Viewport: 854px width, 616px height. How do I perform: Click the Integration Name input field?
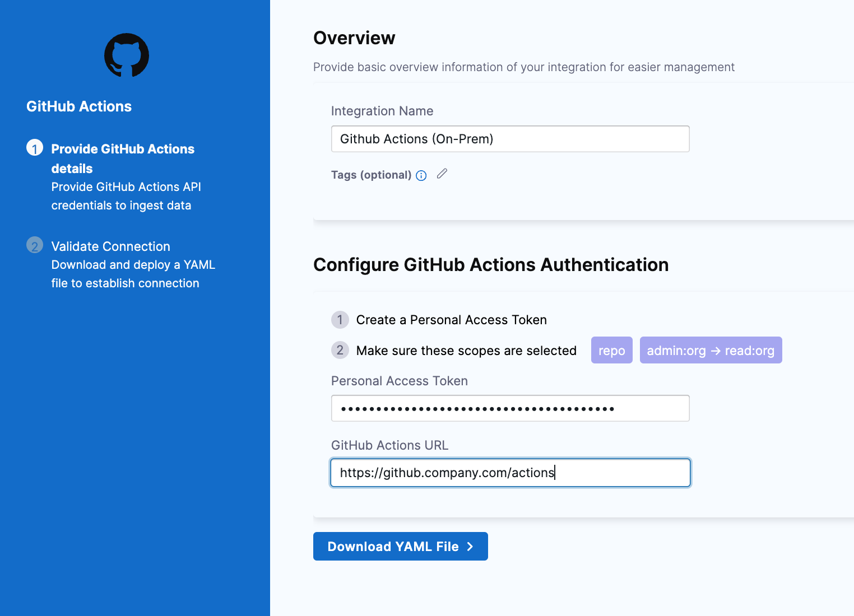(x=510, y=139)
